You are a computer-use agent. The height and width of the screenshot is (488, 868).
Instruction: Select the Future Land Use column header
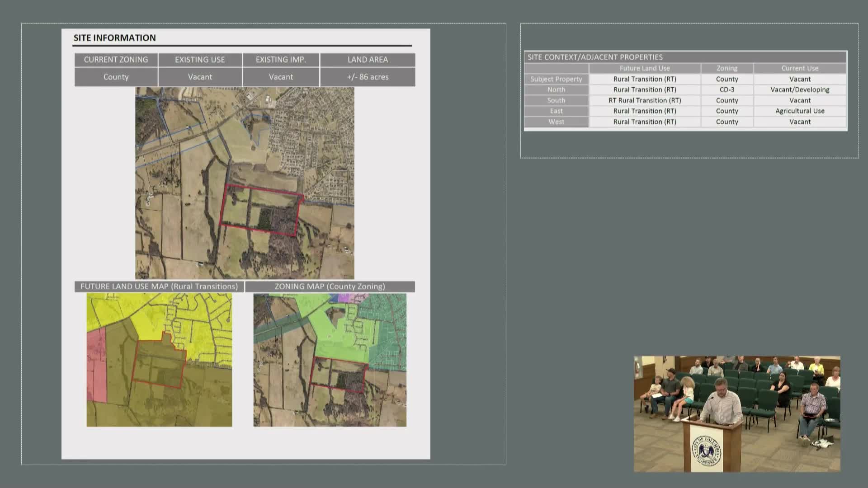click(x=645, y=68)
